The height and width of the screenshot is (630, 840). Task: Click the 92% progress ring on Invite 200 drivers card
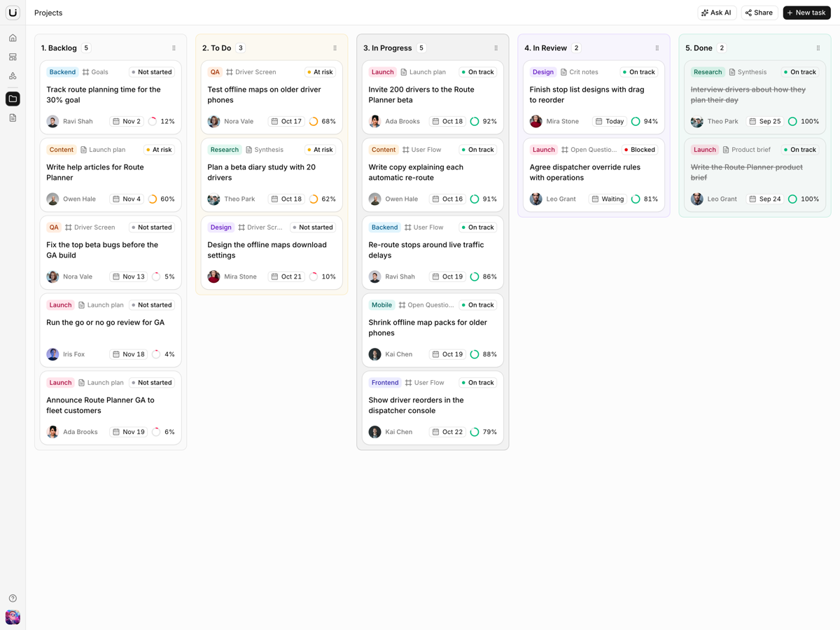coord(475,121)
